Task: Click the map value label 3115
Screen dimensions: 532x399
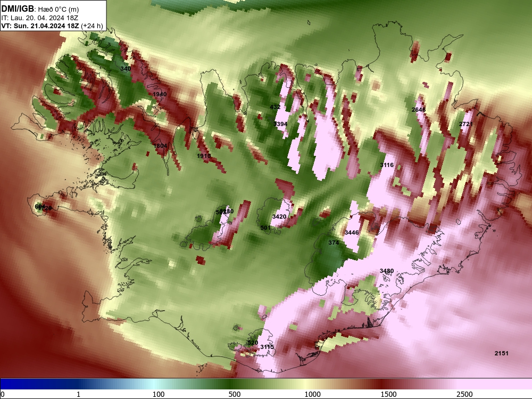Action: 267,347
